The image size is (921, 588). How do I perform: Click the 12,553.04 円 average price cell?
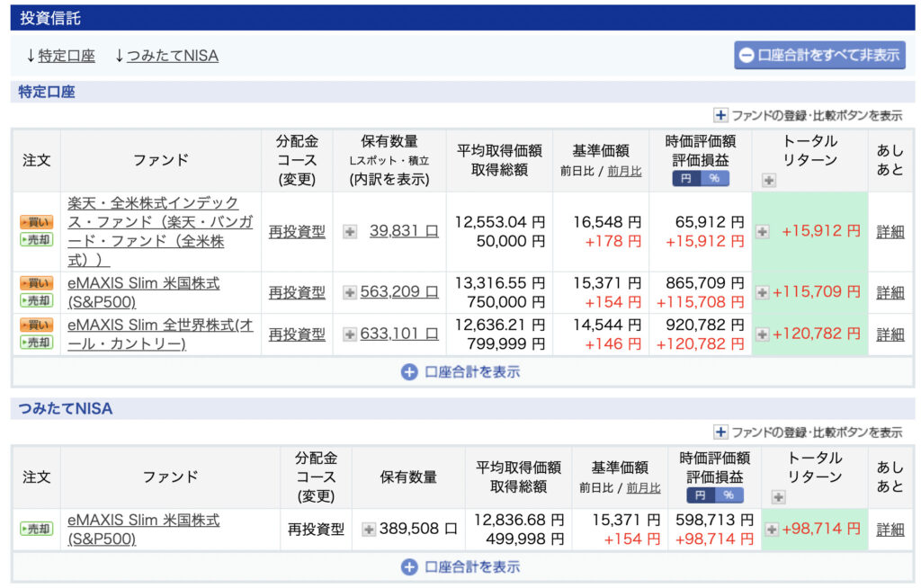click(x=500, y=222)
